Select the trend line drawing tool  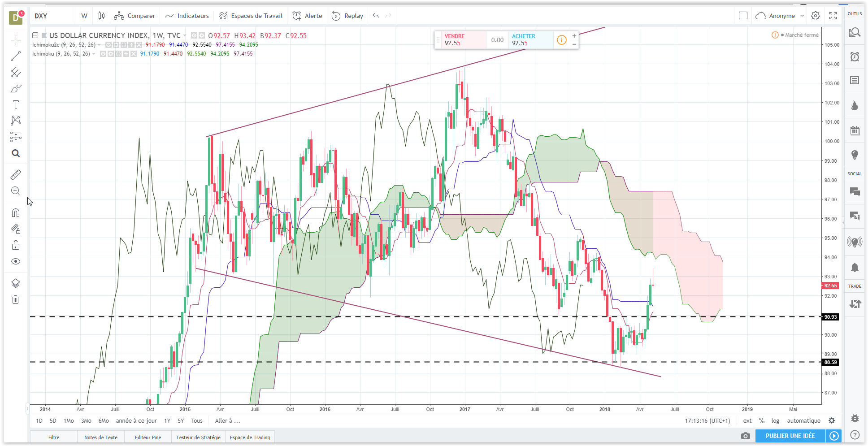pyautogui.click(x=16, y=56)
